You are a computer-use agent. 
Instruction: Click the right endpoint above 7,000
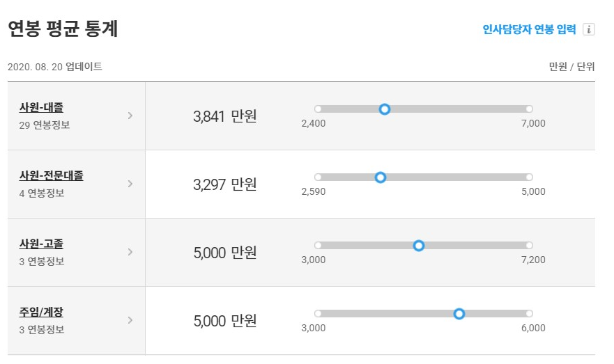pyautogui.click(x=529, y=109)
